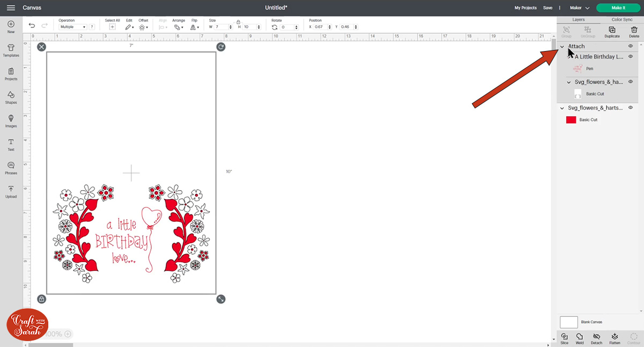Open the Templates tool in left sidebar
This screenshot has height=347, width=644.
pos(11,49)
